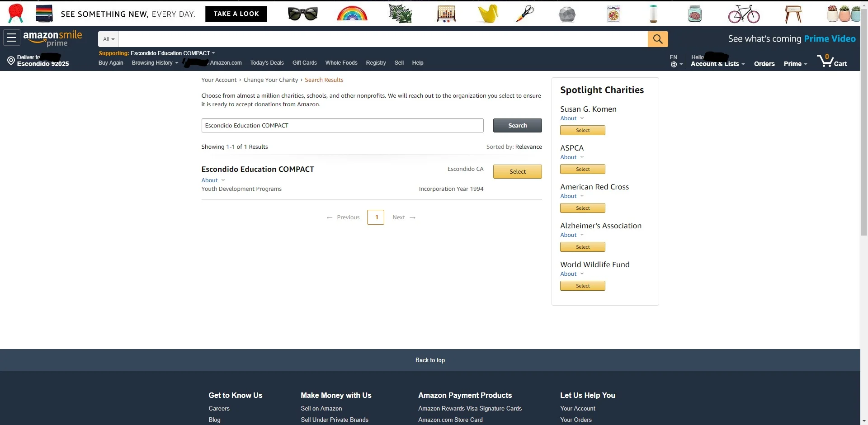Screen dimensions: 868x425
Task: Click the jar product in banner
Action: 695,14
